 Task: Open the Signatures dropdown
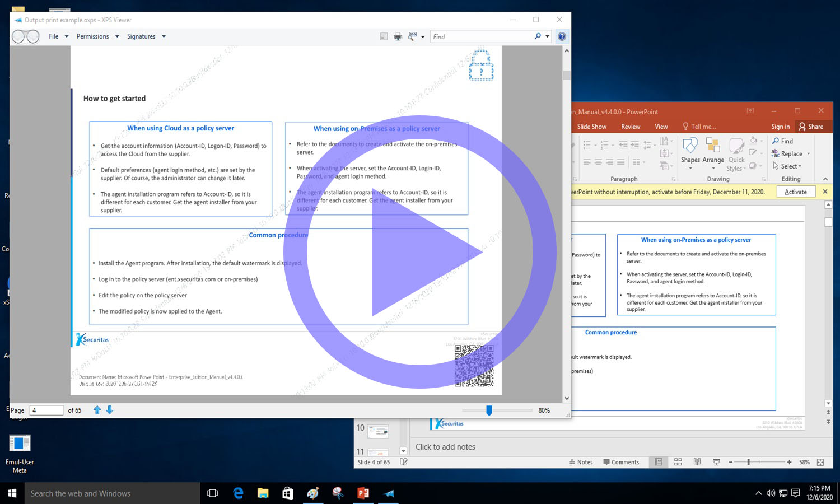click(146, 36)
